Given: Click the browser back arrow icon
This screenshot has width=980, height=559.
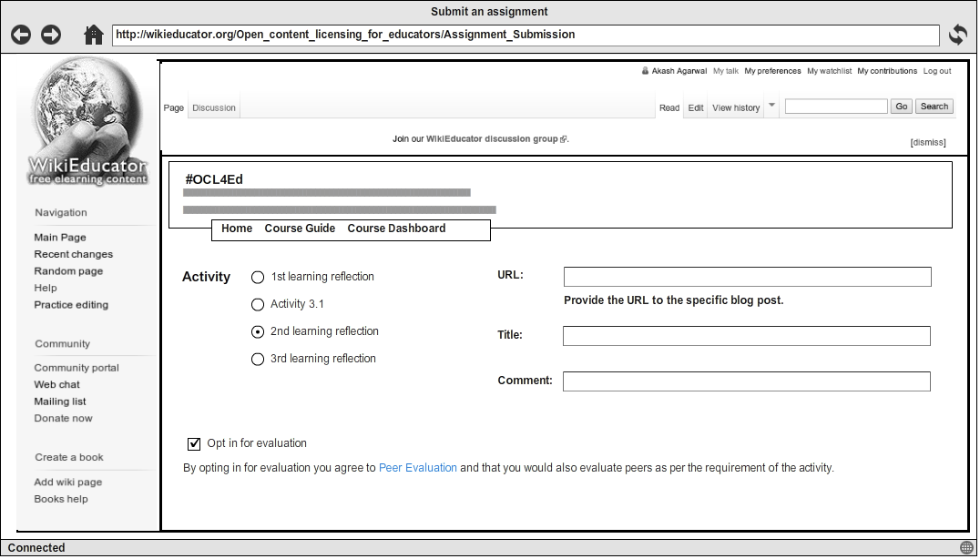Looking at the screenshot, I should 21,35.
